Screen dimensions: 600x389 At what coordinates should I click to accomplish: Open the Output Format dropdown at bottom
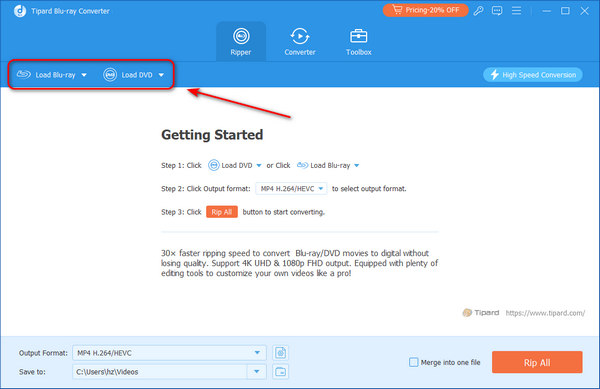tap(169, 353)
